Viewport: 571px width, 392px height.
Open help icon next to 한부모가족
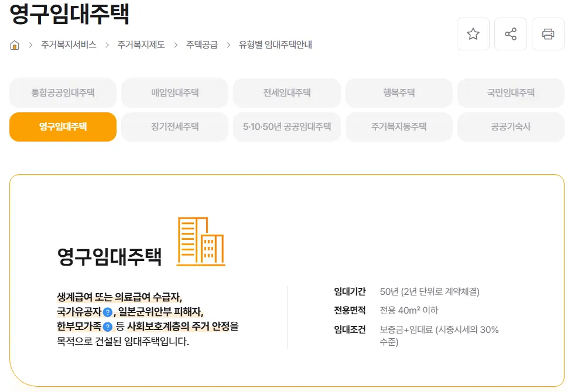107,327
